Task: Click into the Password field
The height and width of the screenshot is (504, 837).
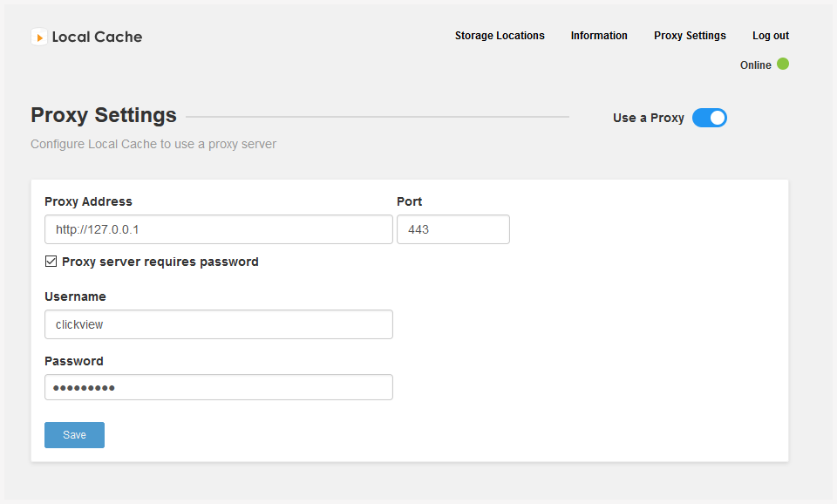Action: click(219, 387)
